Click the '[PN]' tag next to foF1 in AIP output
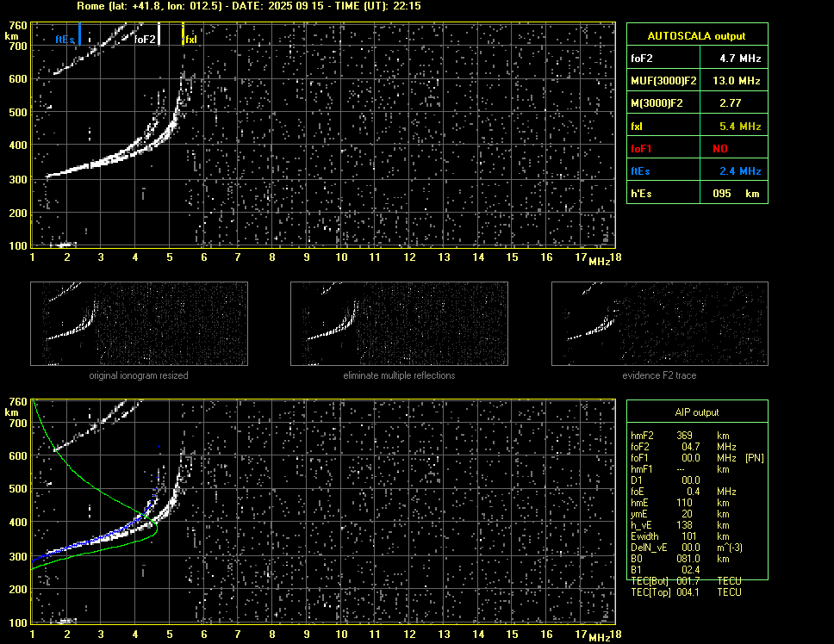The width and height of the screenshot is (834, 644). coord(754,457)
